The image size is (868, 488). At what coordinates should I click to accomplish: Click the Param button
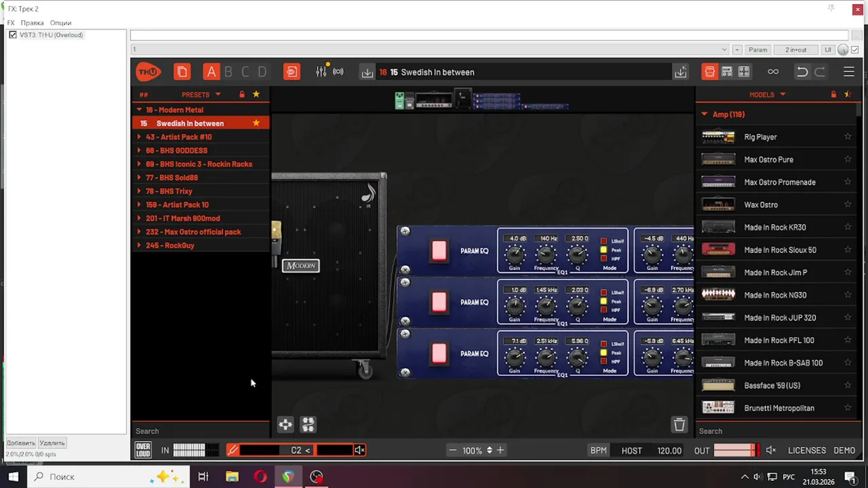click(758, 49)
